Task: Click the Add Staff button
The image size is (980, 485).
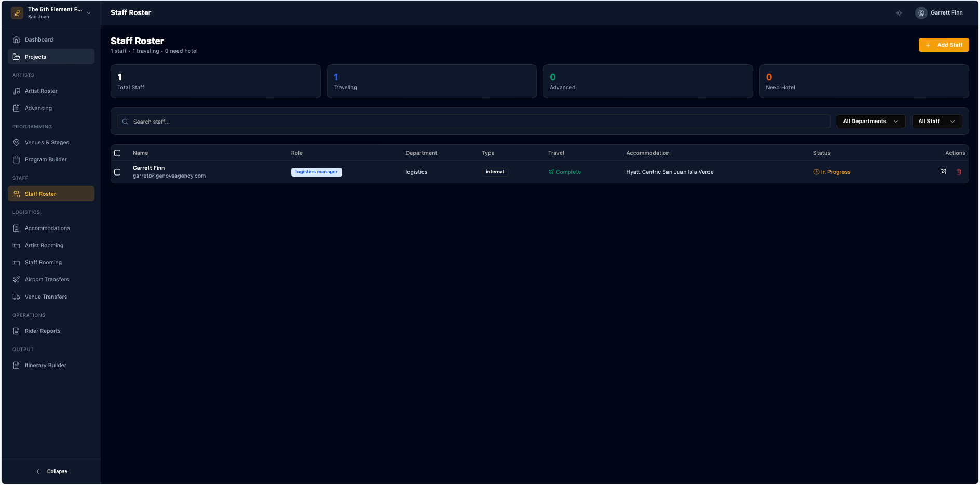Action: [x=943, y=45]
